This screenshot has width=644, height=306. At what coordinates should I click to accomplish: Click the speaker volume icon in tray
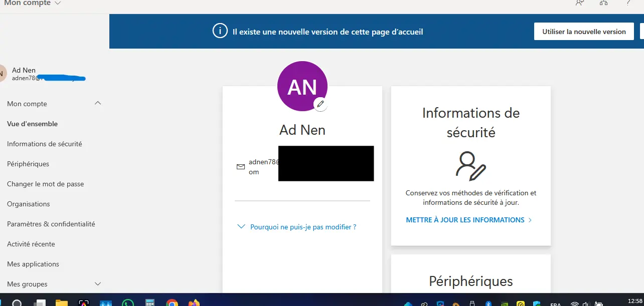coord(585,303)
